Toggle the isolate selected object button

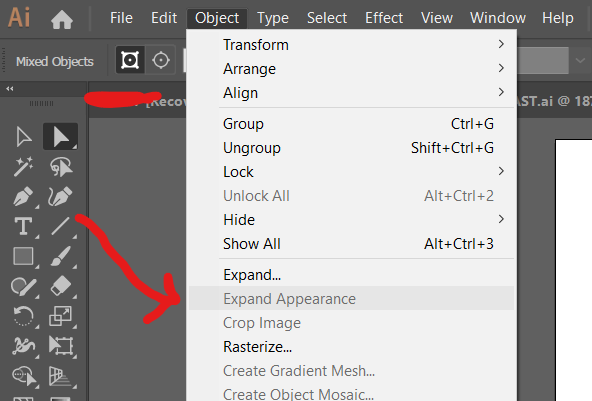pyautogui.click(x=130, y=60)
